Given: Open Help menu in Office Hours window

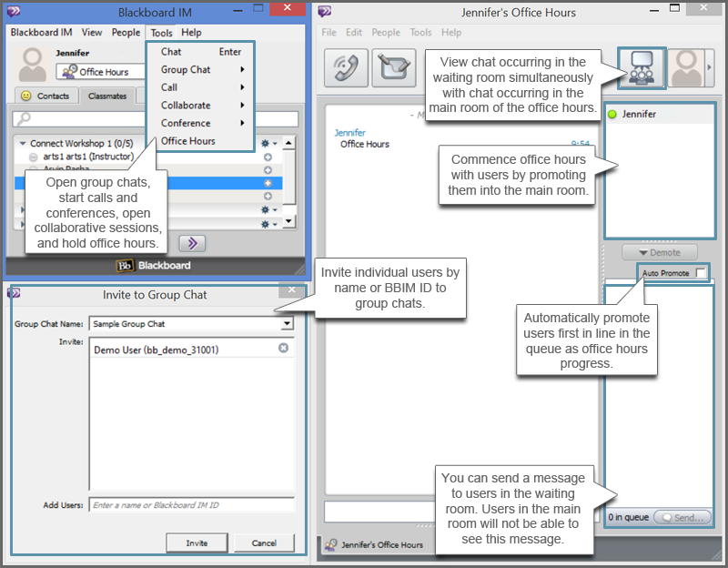Looking at the screenshot, I should 450,33.
